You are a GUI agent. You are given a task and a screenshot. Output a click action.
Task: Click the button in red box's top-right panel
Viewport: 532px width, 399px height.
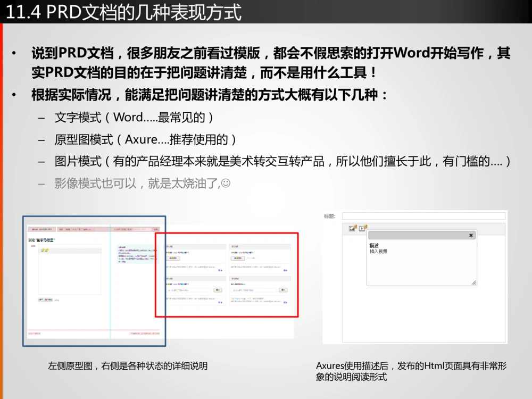pyautogui.click(x=238, y=258)
